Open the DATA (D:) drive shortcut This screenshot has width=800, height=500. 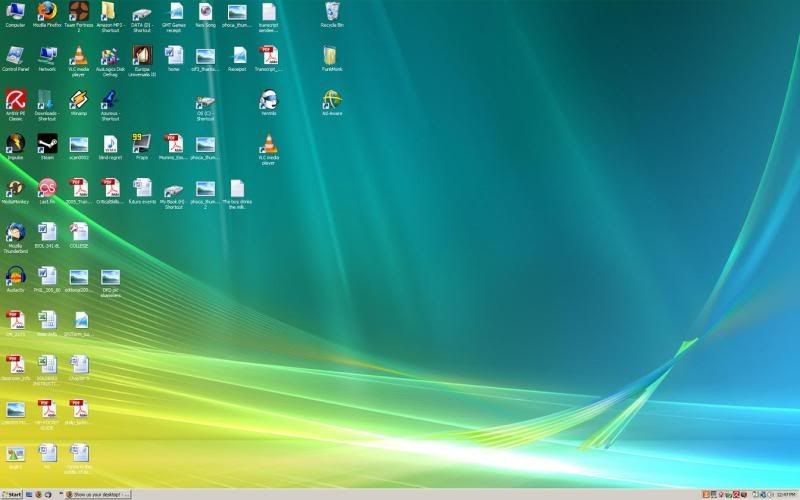pos(142,18)
